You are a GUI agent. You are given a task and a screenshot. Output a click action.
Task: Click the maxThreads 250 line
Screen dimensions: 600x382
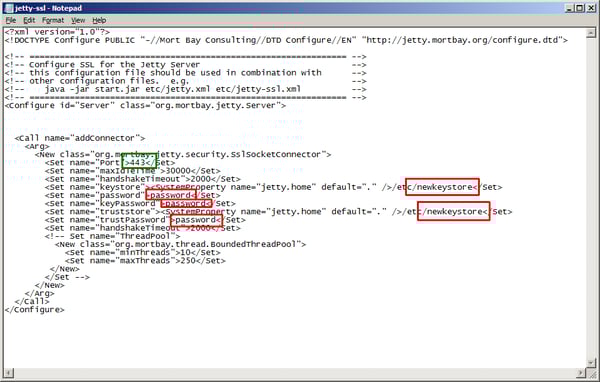tap(145, 261)
